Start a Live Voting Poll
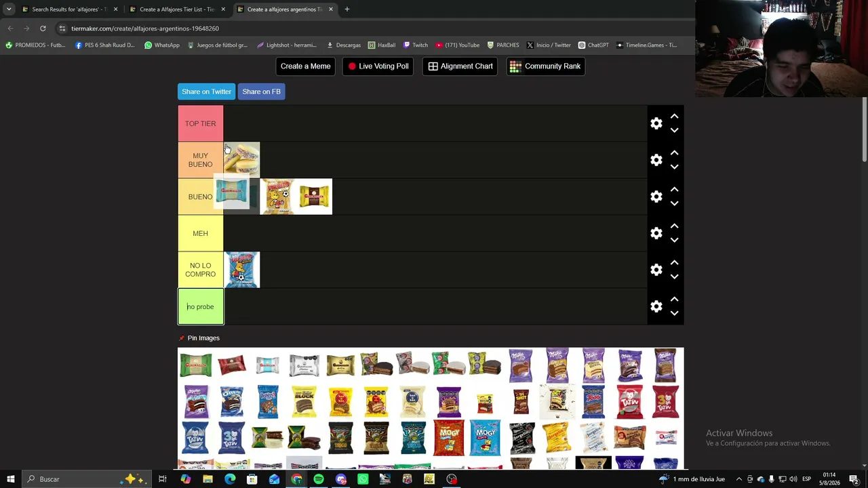 (378, 66)
